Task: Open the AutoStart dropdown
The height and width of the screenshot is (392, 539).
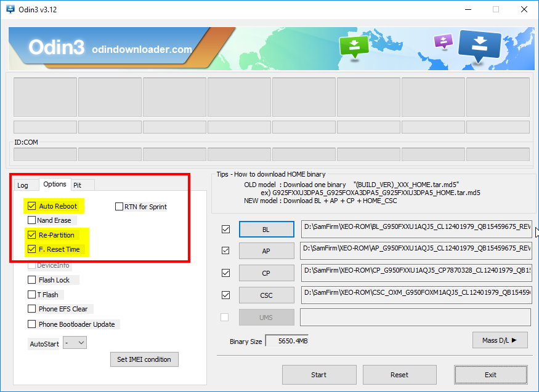Action: click(x=75, y=343)
